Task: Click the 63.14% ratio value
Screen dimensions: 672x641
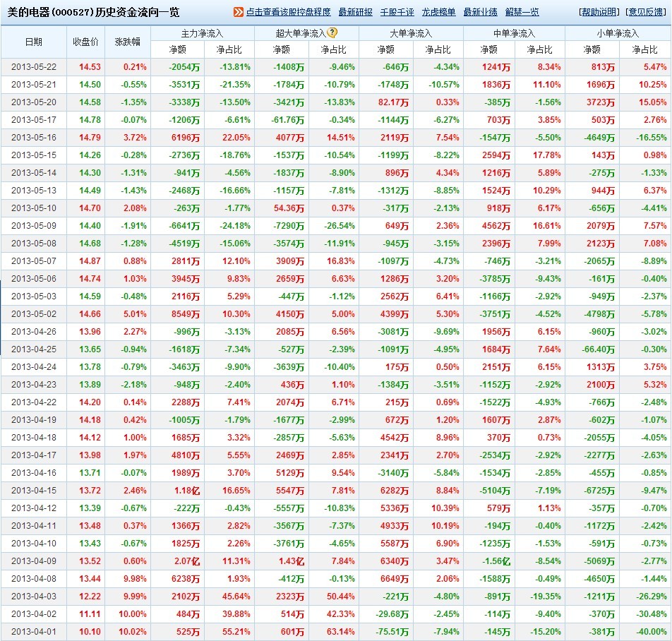Action: 341,632
